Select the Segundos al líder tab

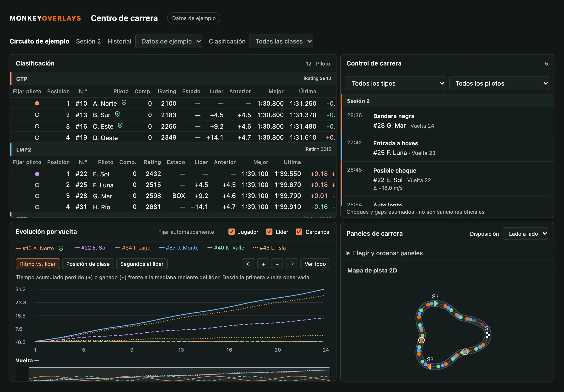pos(142,264)
